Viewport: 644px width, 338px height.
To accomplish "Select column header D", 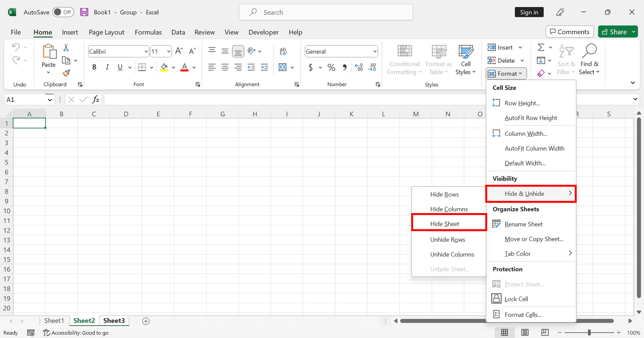I will pos(126,114).
